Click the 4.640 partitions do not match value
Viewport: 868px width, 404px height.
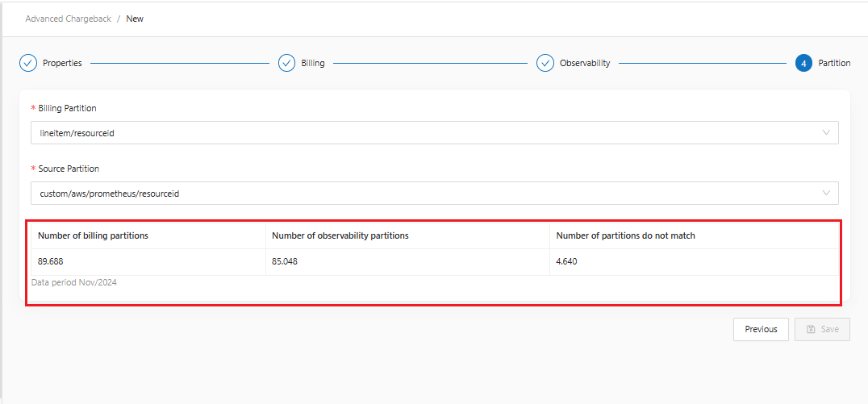coord(566,261)
